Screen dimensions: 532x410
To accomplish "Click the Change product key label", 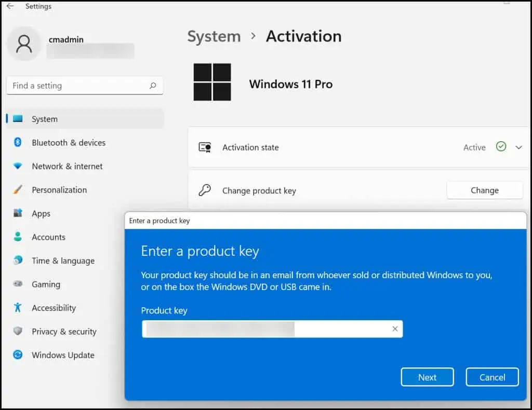I will pos(259,191).
